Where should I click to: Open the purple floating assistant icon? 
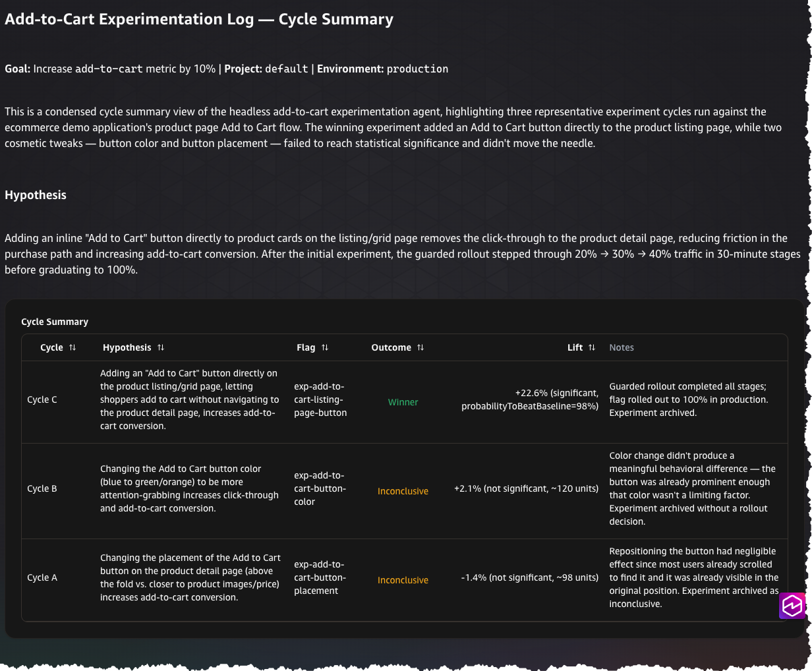[x=792, y=606]
